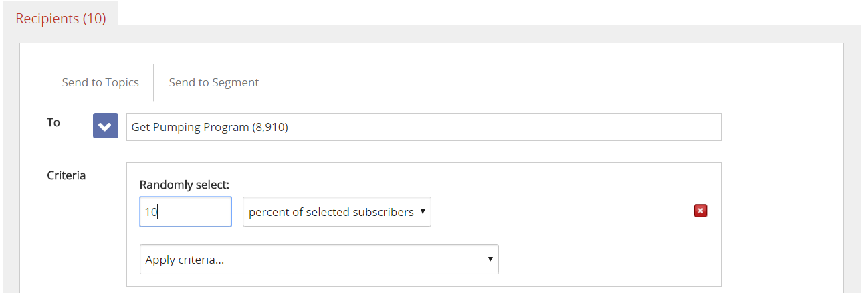Select the Send to Topics tab
Image resolution: width=868 pixels, height=293 pixels.
click(x=100, y=82)
